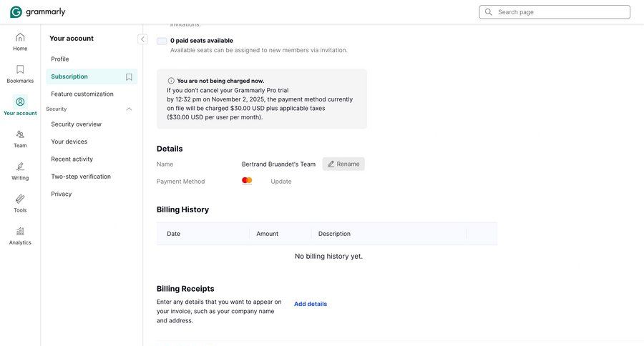Viewport: 644px width, 346px height.
Task: Add details for billing receipts
Action: point(311,304)
